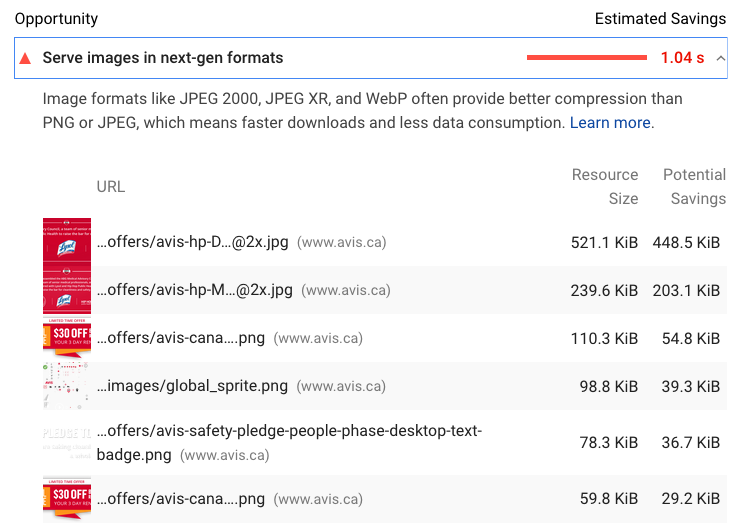This screenshot has width=737, height=529.
Task: Collapse the next-gen formats audit chevron
Action: [721, 58]
